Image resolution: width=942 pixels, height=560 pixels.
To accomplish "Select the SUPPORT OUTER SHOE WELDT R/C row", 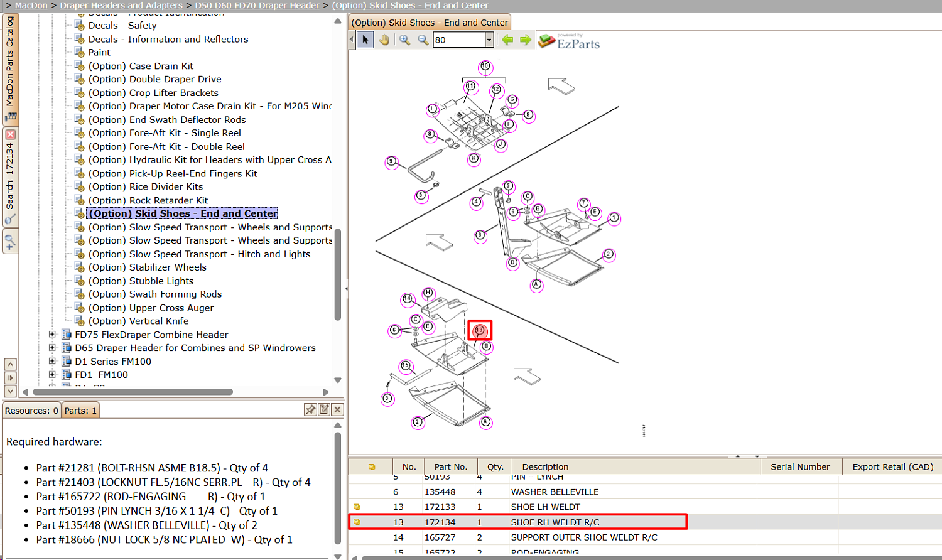I will tap(645, 537).
